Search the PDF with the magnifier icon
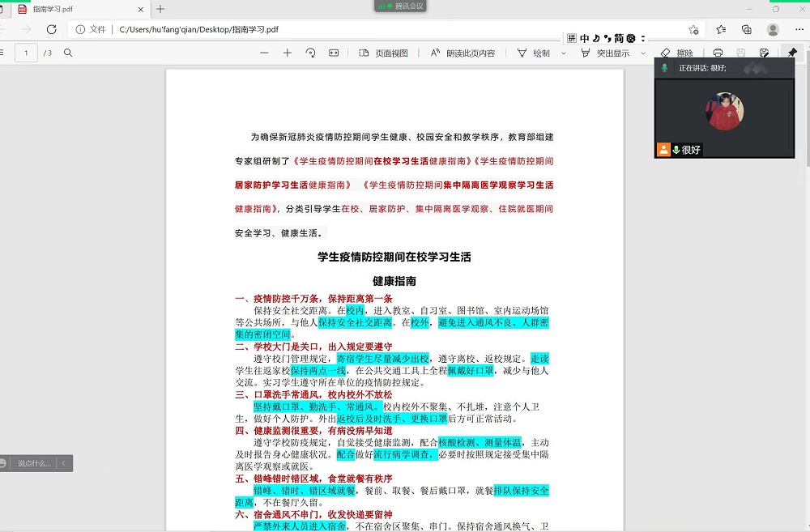Viewport: 810px width, 532px height. click(x=68, y=53)
